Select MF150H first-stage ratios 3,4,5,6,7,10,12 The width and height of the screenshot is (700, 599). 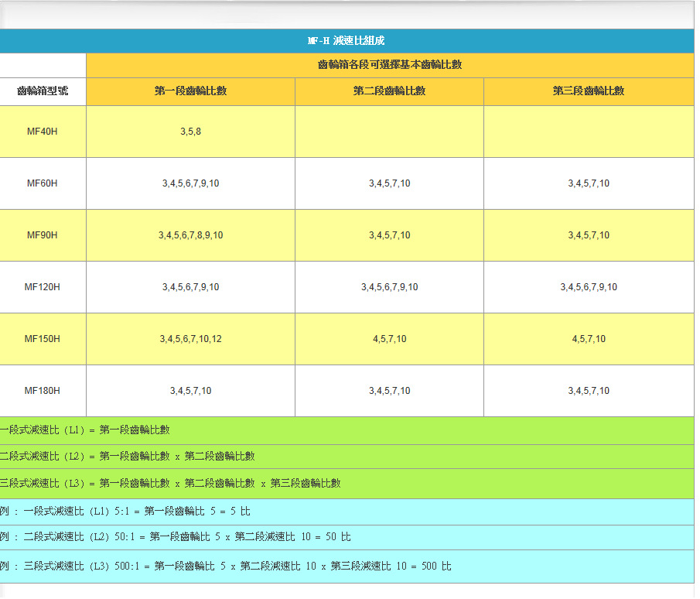coord(190,339)
